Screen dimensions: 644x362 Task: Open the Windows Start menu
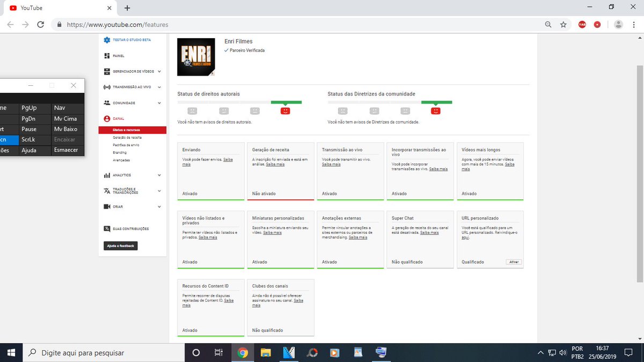11,352
